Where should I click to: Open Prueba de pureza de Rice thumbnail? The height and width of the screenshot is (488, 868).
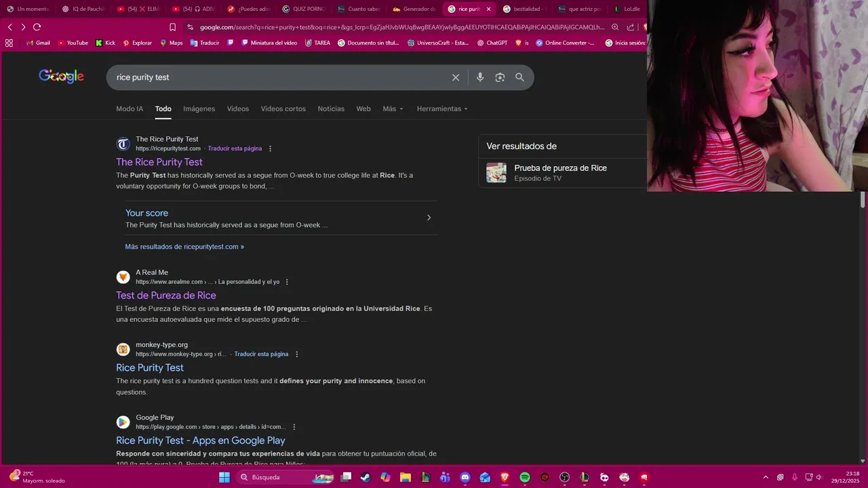point(496,173)
